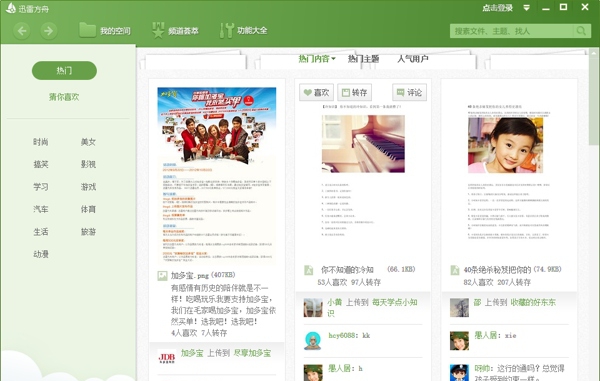Click the 评论 comment button
Image resolution: width=600 pixels, height=381 pixels.
(409, 92)
